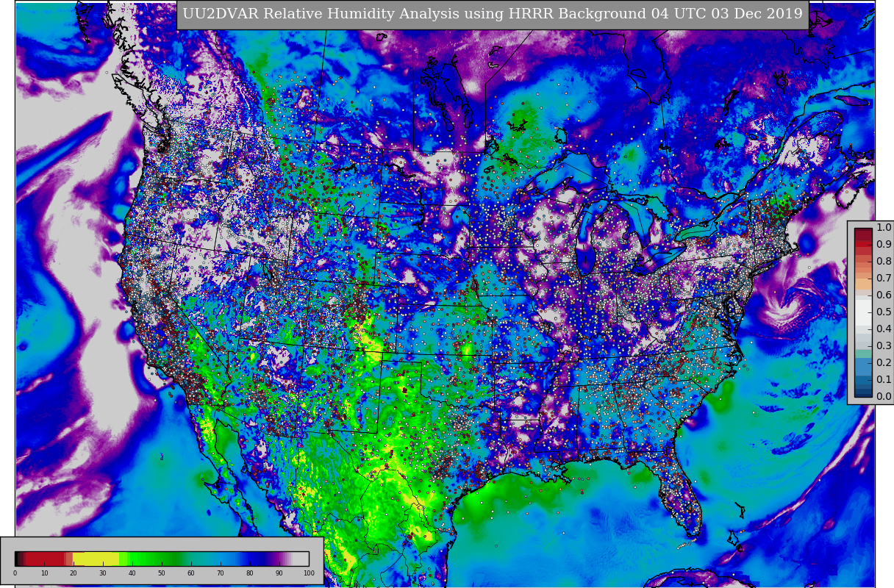Viewport: 894px width, 588px height.
Task: Pick the purple segment of bottom humidity colorbar
Action: point(279,559)
